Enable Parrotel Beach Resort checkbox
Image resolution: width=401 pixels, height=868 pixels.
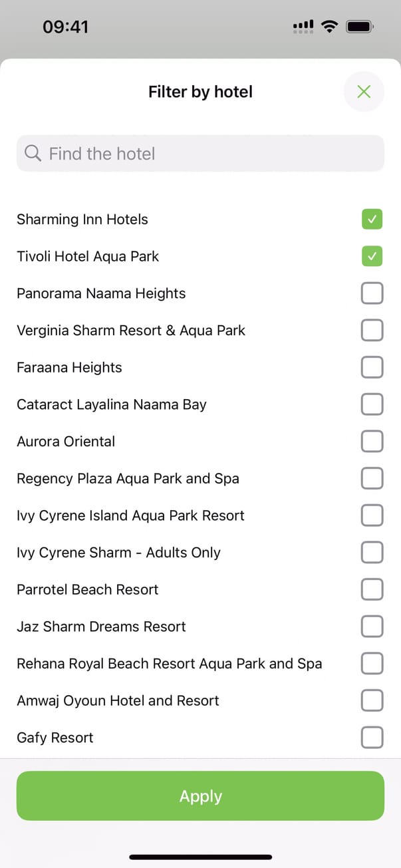372,589
